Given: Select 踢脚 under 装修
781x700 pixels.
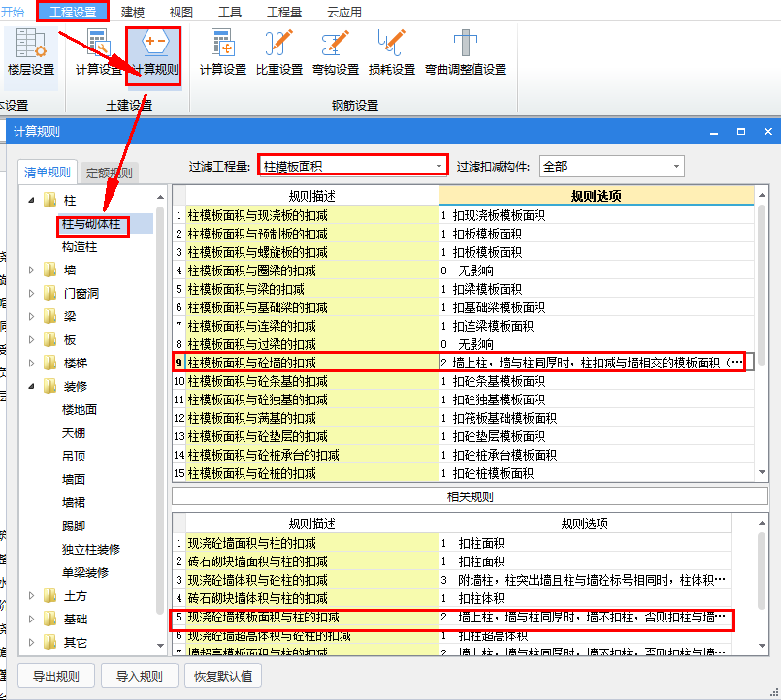Looking at the screenshot, I should (x=74, y=525).
